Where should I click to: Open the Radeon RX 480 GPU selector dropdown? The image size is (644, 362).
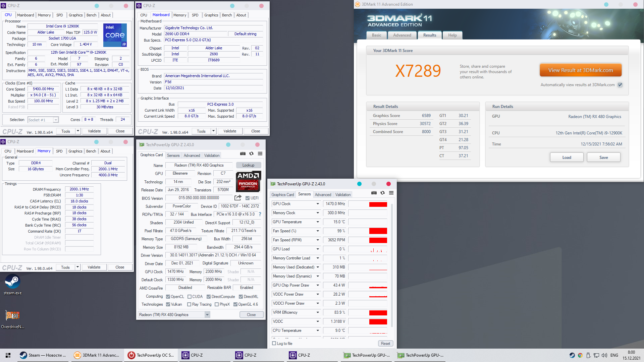(x=174, y=314)
